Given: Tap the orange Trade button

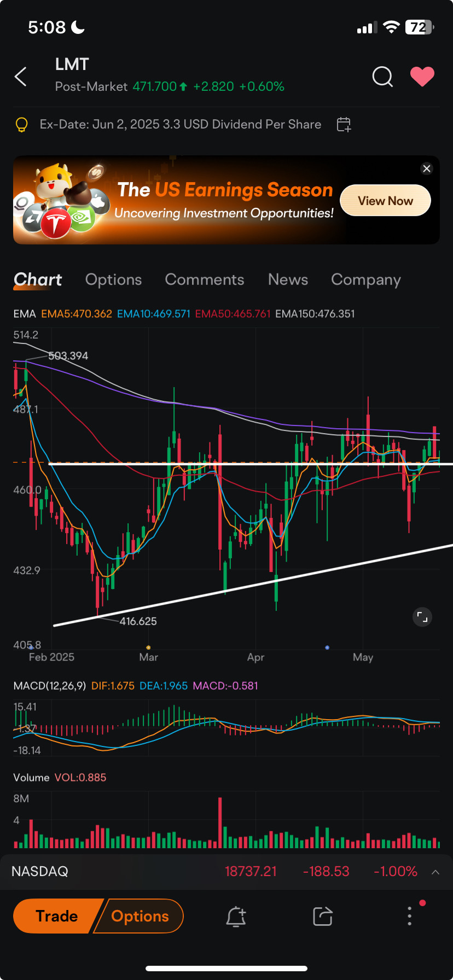Looking at the screenshot, I should pos(57,916).
